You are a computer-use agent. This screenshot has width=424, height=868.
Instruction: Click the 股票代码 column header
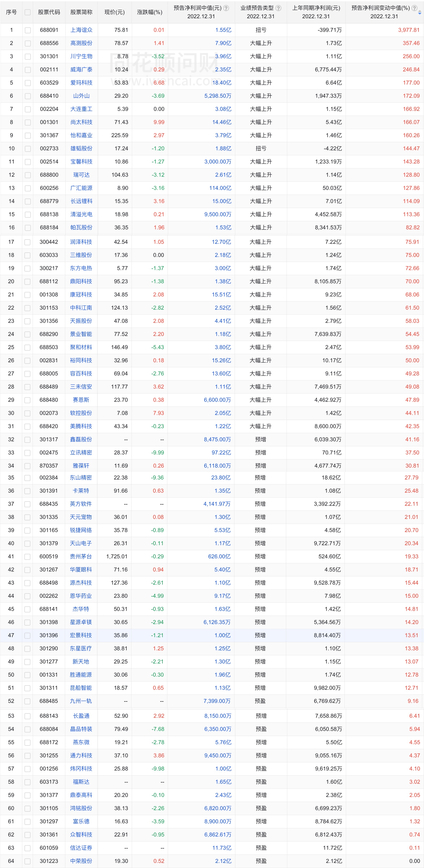pos(49,12)
